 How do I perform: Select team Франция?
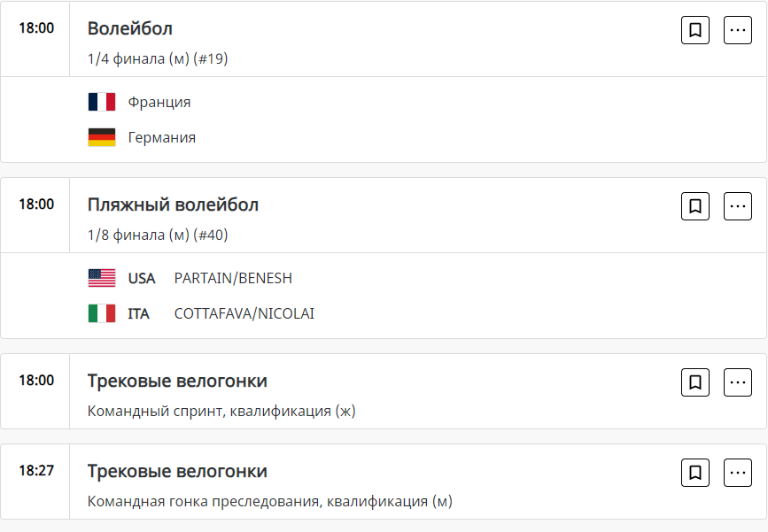coord(159,102)
